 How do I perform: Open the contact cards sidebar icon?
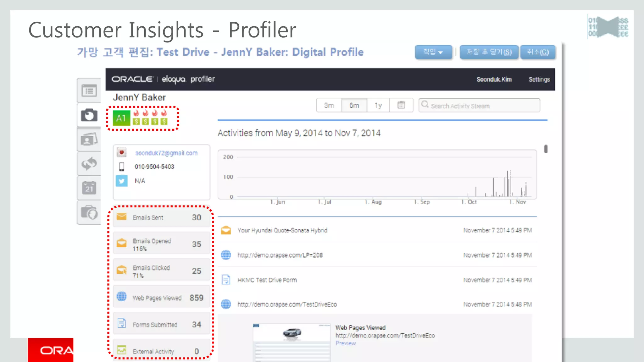pyautogui.click(x=89, y=140)
